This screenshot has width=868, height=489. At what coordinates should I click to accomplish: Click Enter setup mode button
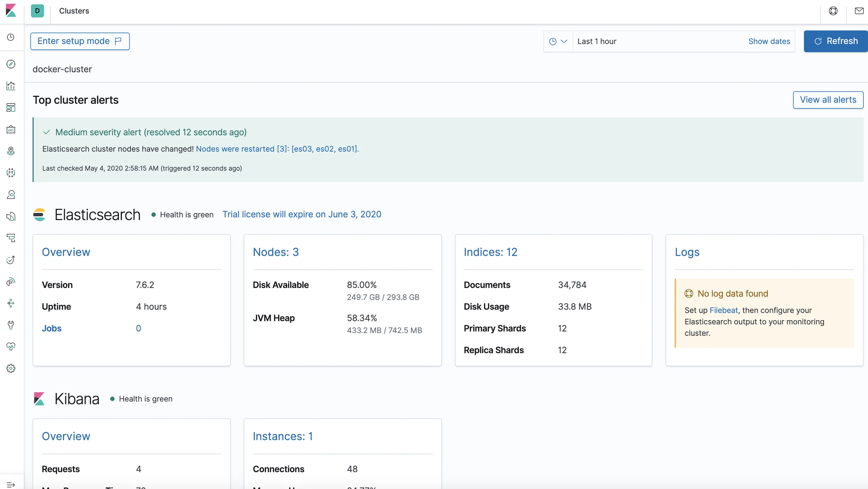point(80,41)
